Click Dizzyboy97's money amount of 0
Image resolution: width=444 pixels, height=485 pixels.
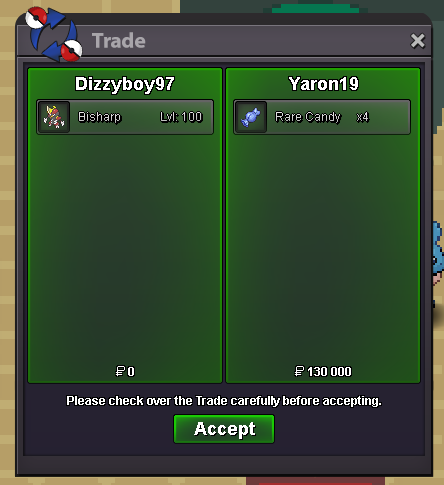pyautogui.click(x=131, y=371)
